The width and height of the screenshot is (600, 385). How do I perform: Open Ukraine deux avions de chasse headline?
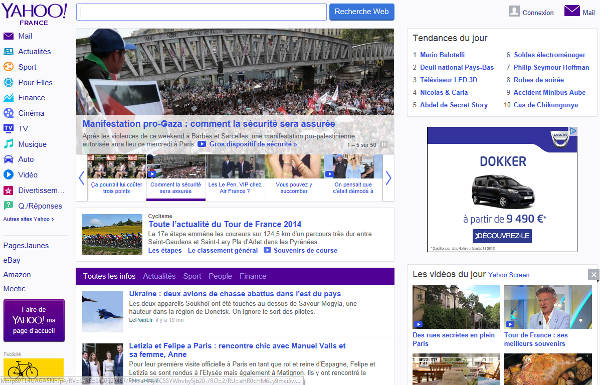pos(235,294)
